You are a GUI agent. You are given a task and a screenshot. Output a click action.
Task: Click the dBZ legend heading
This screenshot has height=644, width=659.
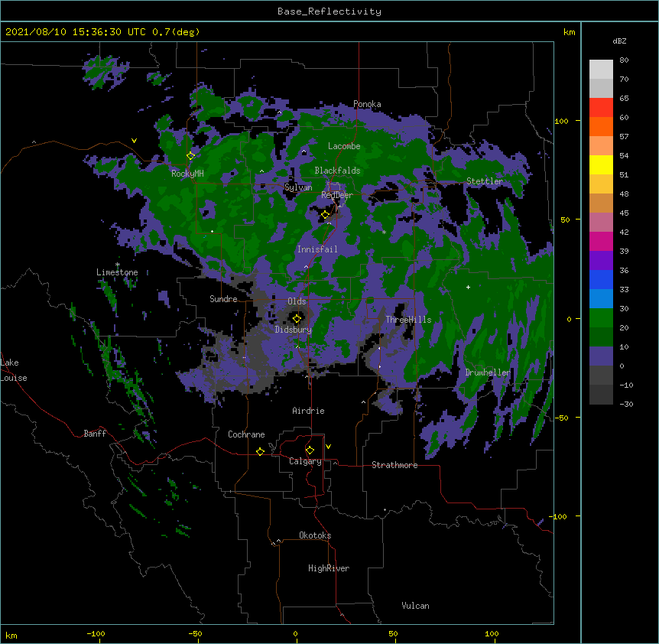[x=619, y=41]
